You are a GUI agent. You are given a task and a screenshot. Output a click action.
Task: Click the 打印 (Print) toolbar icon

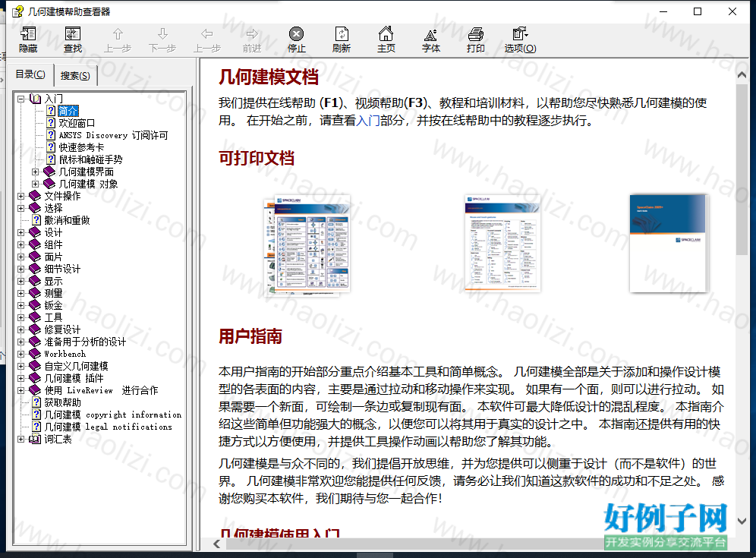(x=475, y=39)
